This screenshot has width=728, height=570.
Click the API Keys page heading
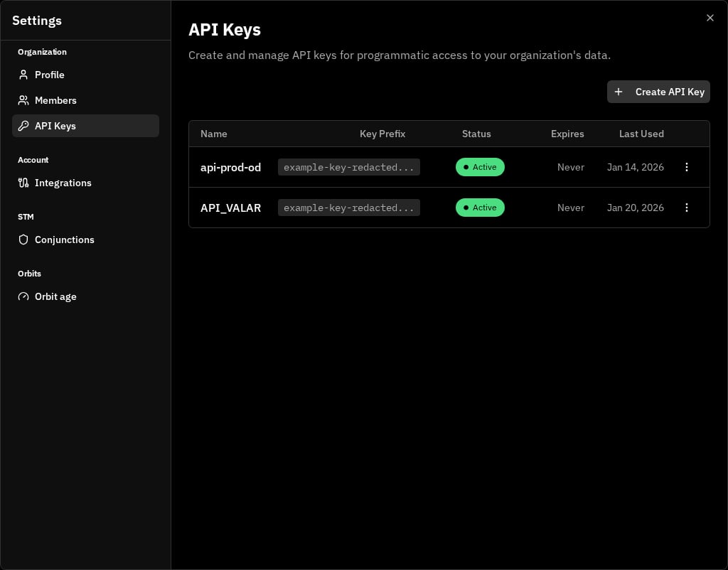tap(225, 30)
